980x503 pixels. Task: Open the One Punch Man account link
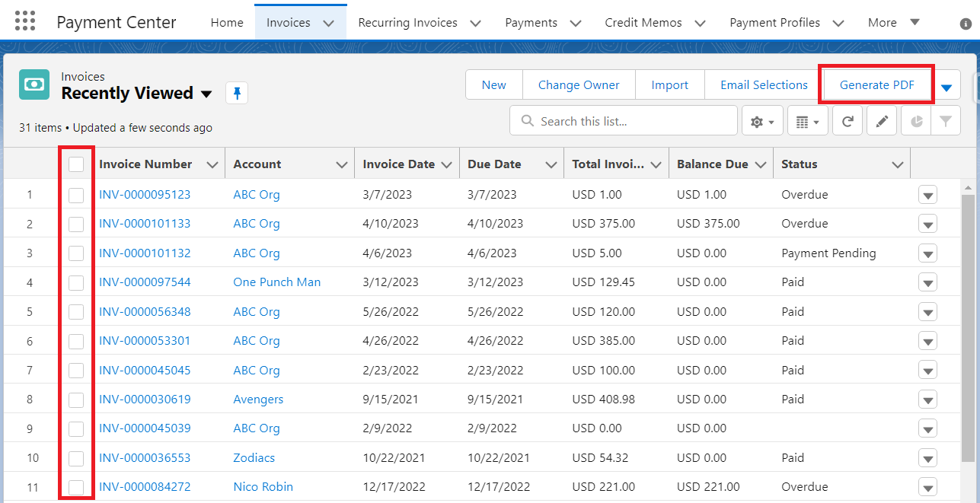click(276, 282)
